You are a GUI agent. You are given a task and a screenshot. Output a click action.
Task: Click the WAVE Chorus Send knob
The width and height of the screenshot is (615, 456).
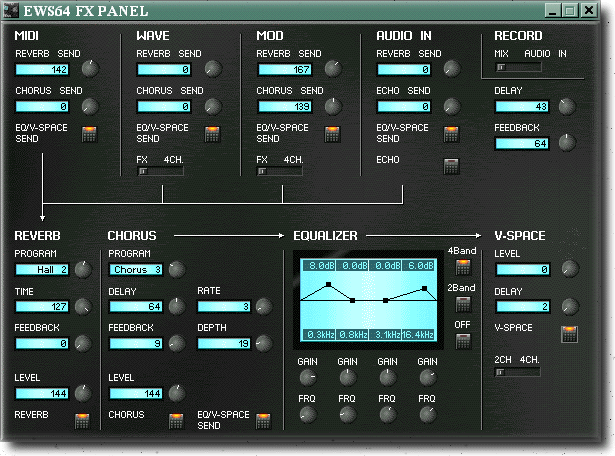click(x=213, y=106)
